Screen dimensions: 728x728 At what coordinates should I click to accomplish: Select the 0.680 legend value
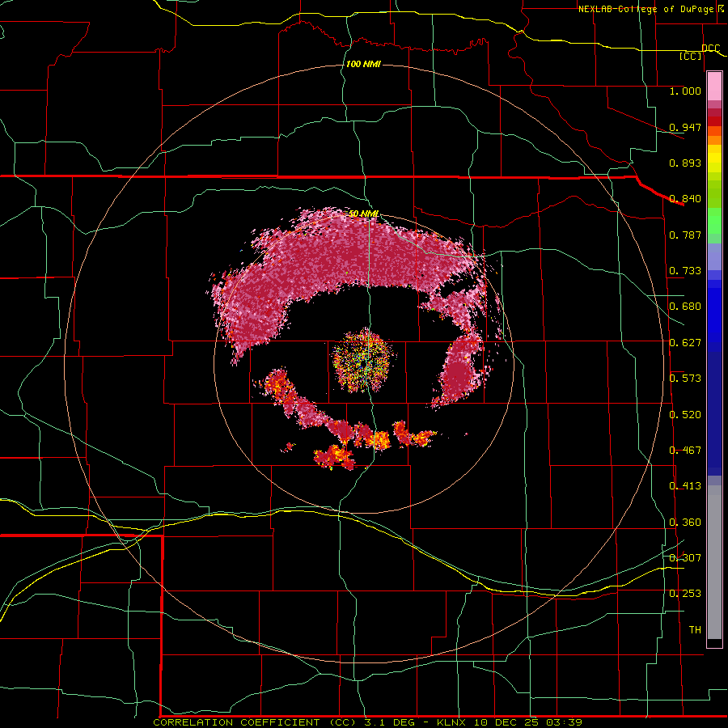pos(685,307)
